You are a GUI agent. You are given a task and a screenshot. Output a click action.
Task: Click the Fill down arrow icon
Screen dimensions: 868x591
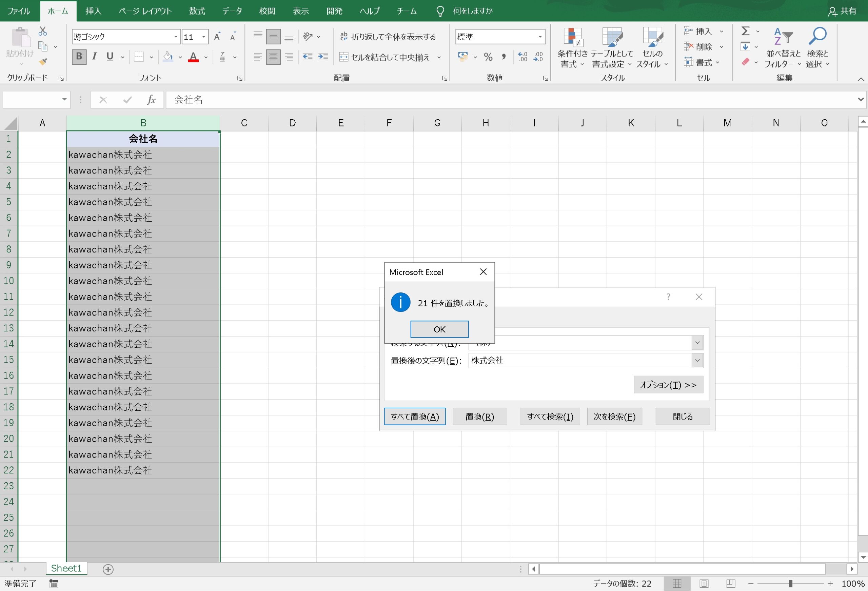(x=746, y=47)
